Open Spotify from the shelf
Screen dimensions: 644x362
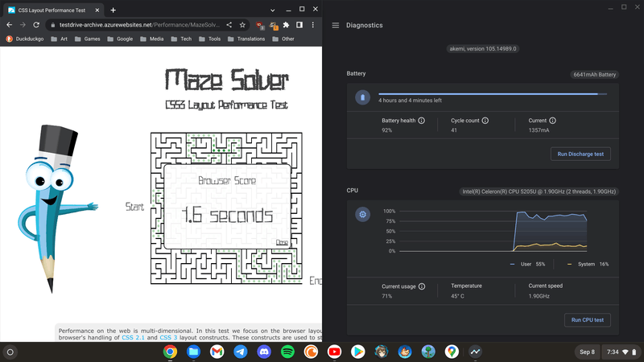click(x=287, y=352)
